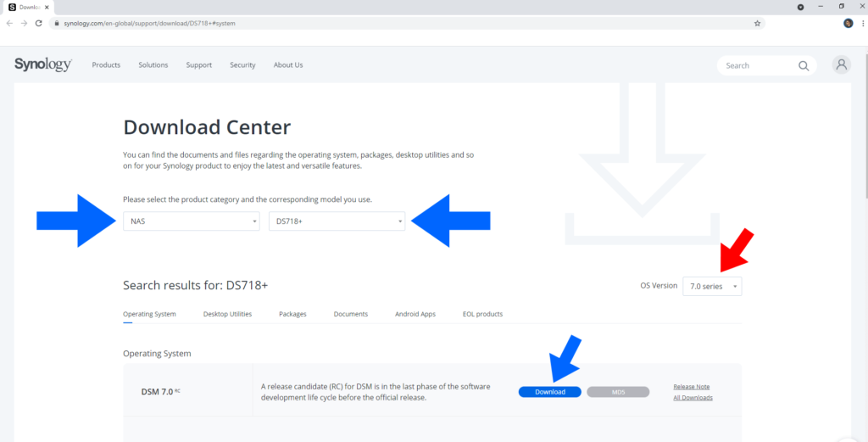
Task: Click the browser address bar URL
Action: coord(149,23)
